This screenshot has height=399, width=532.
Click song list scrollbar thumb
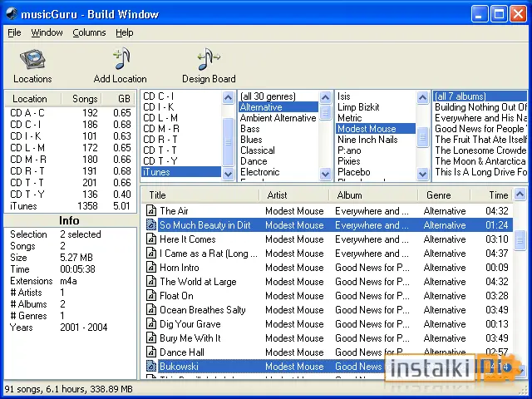point(520,239)
